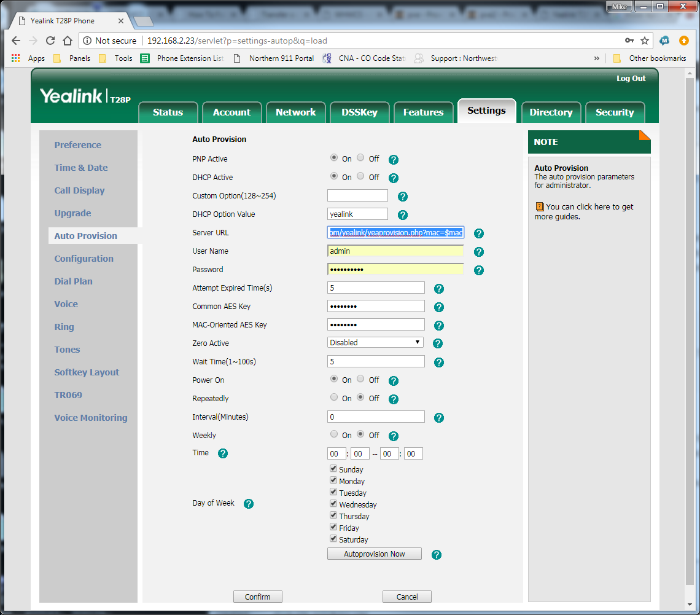Click the Confirm button
The image size is (700, 615).
[x=258, y=597]
